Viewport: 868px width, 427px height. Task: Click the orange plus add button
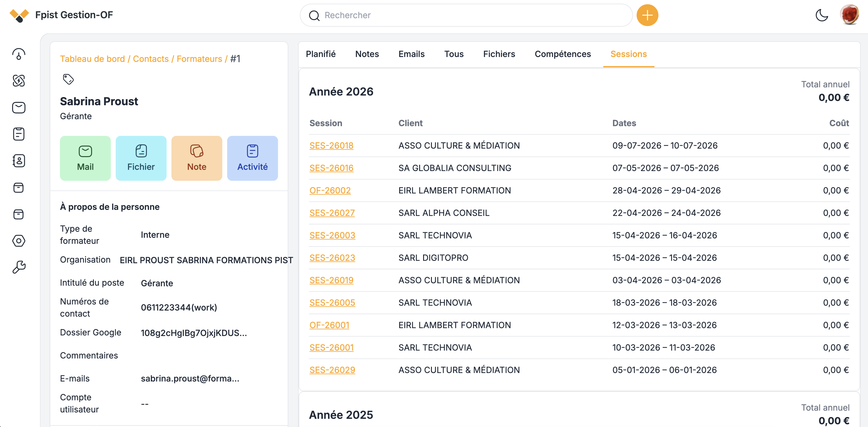(x=647, y=15)
